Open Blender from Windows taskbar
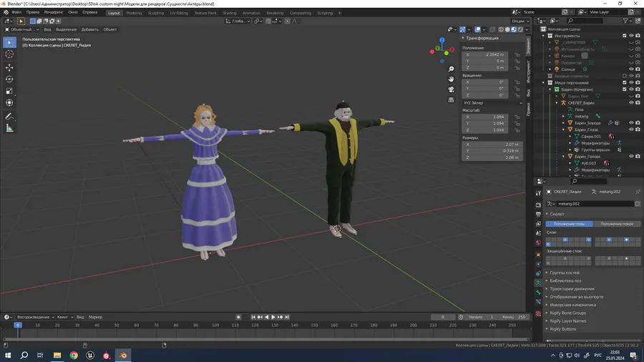 click(x=123, y=355)
